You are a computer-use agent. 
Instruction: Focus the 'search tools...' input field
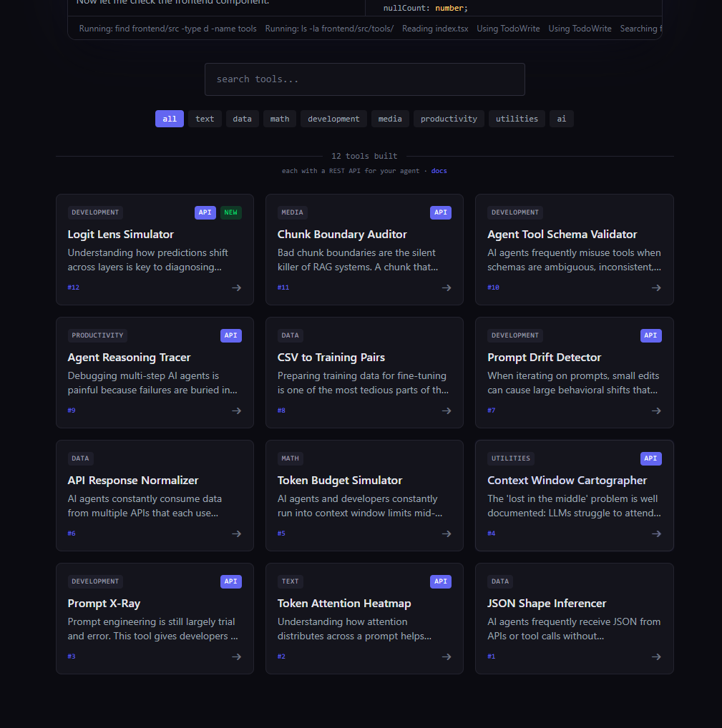[365, 79]
